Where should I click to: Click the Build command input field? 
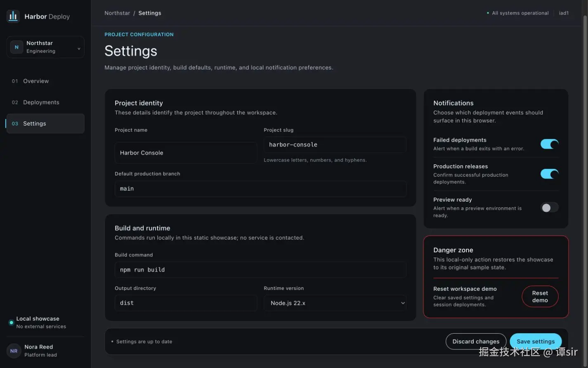[x=260, y=270]
